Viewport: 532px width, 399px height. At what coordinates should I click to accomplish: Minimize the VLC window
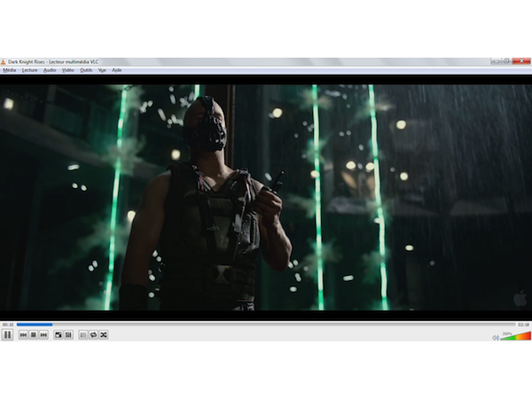coord(496,61)
